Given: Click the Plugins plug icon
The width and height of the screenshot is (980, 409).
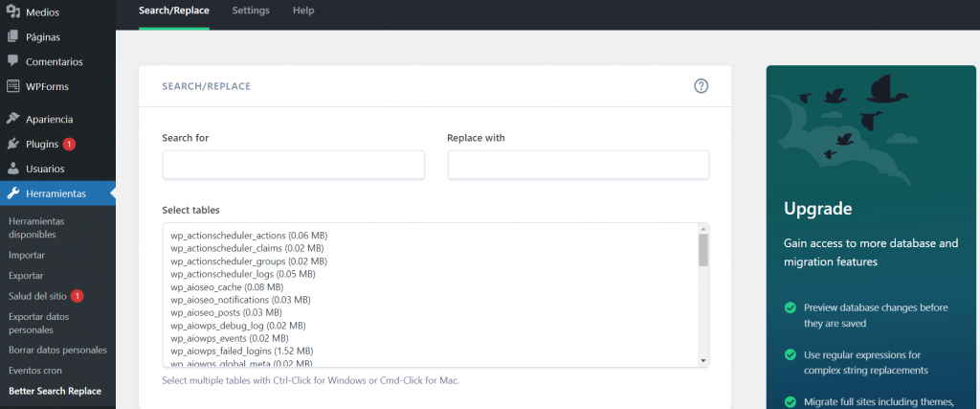Looking at the screenshot, I should [x=12, y=144].
